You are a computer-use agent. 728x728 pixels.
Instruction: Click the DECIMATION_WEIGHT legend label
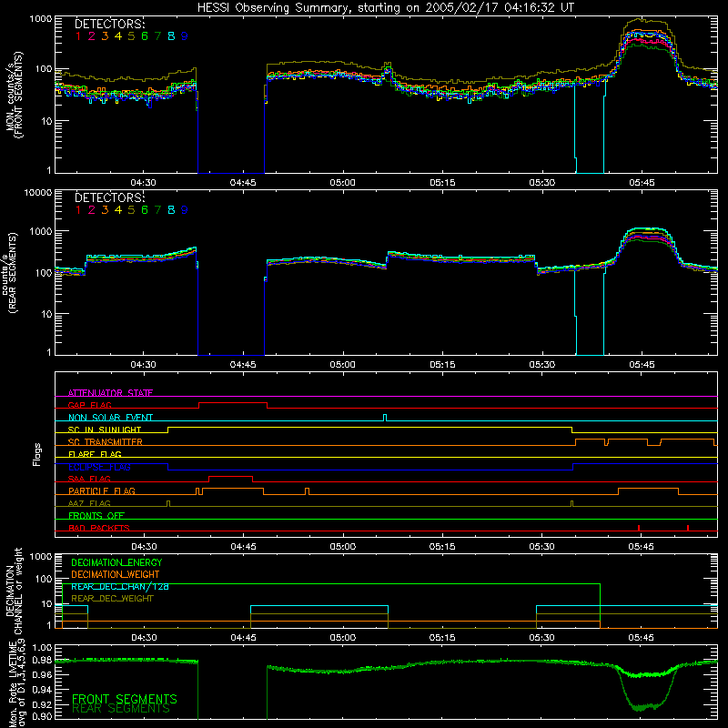point(116,574)
